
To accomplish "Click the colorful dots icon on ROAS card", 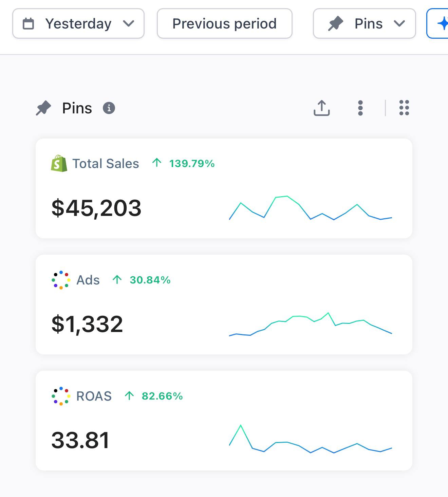I will click(x=61, y=396).
